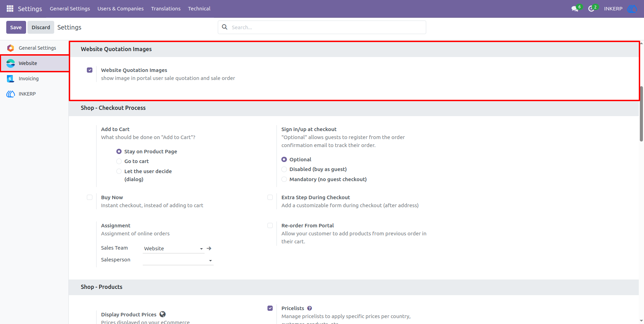Open the activities clock icon

pos(591,9)
